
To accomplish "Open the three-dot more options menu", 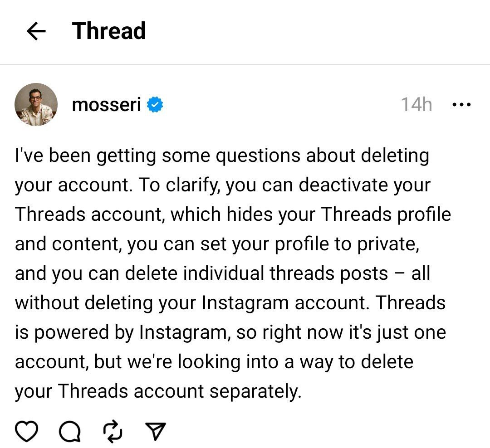I will click(x=461, y=105).
